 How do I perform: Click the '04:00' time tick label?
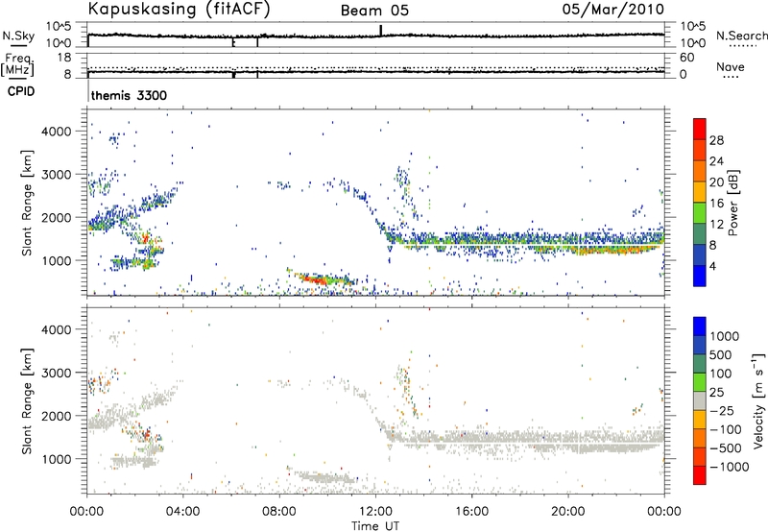[x=182, y=512]
